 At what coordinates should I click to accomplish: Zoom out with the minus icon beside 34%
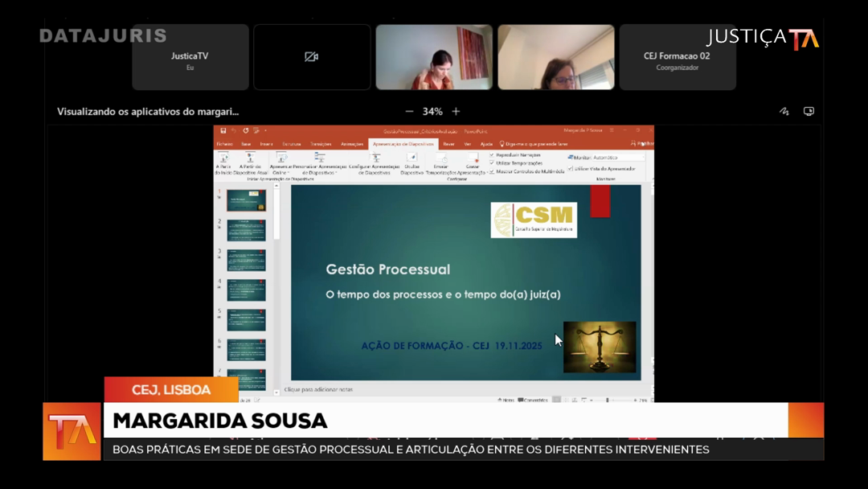409,112
